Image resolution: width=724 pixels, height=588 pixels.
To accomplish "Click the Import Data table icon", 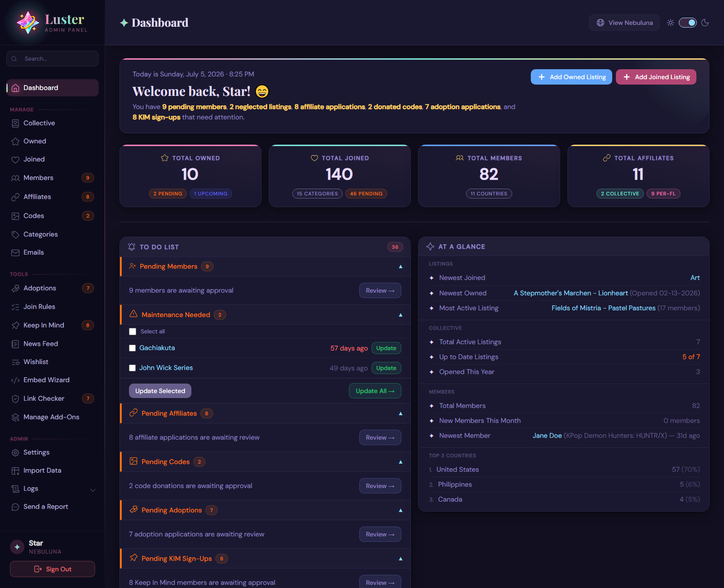I will pos(15,471).
